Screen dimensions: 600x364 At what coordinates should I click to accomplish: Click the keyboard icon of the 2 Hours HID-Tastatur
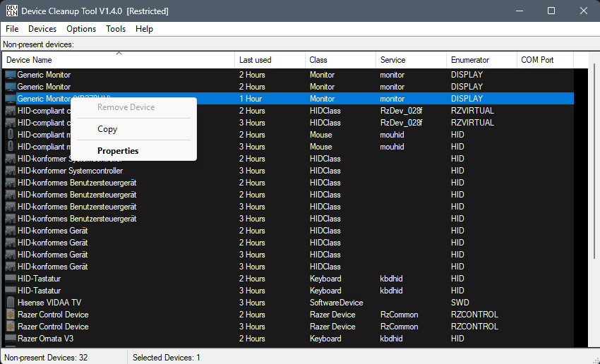11,279
